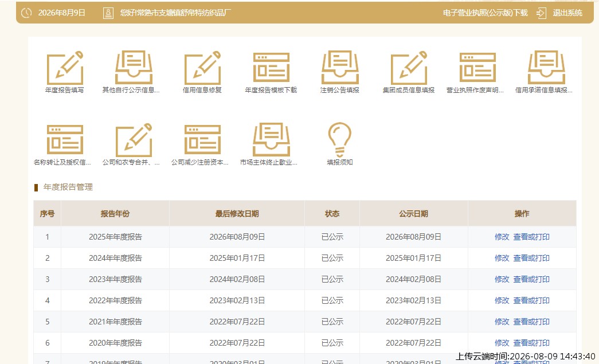Open 名称转让及授权信息 icon
Screen dimensions: 599x364
(x=65, y=139)
